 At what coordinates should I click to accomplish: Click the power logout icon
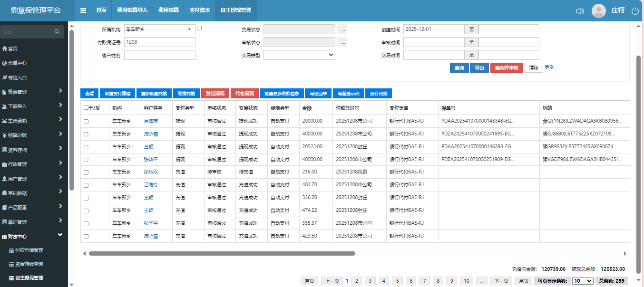coord(635,11)
